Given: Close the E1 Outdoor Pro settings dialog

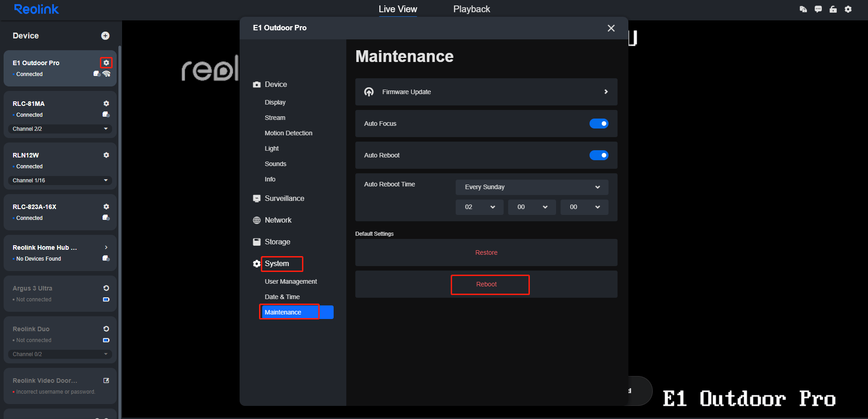Looking at the screenshot, I should [611, 28].
